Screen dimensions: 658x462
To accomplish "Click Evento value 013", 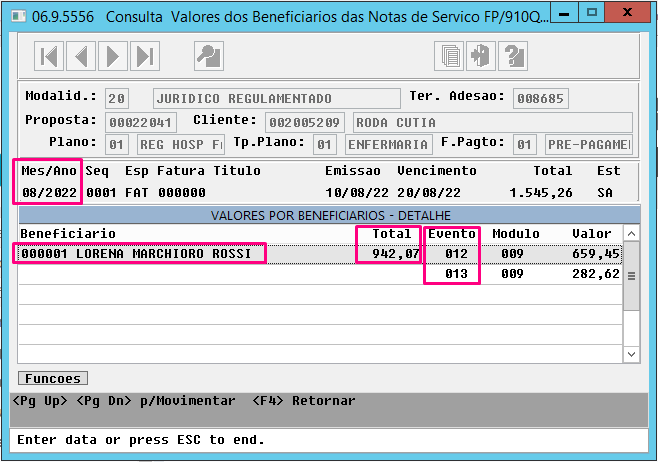I will (x=456, y=274).
